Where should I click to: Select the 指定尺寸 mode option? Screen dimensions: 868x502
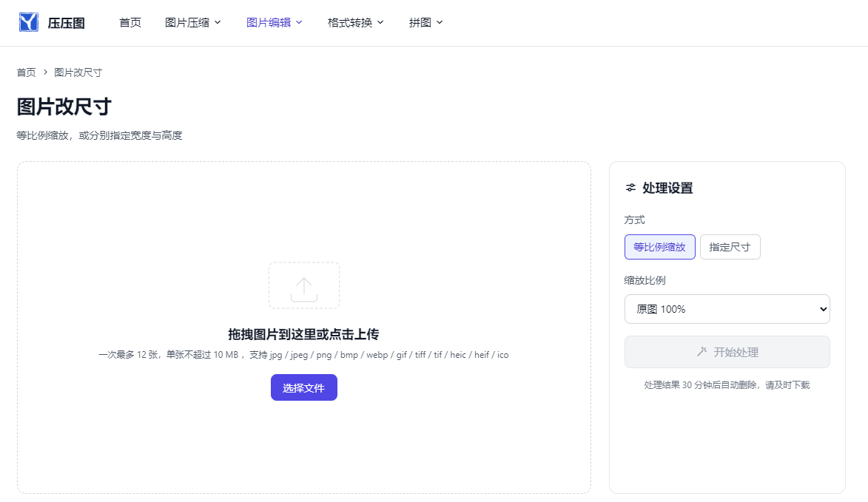coord(730,247)
